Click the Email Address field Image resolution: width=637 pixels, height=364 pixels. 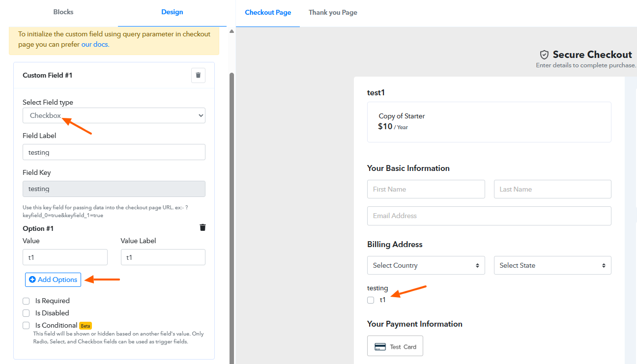[489, 216]
